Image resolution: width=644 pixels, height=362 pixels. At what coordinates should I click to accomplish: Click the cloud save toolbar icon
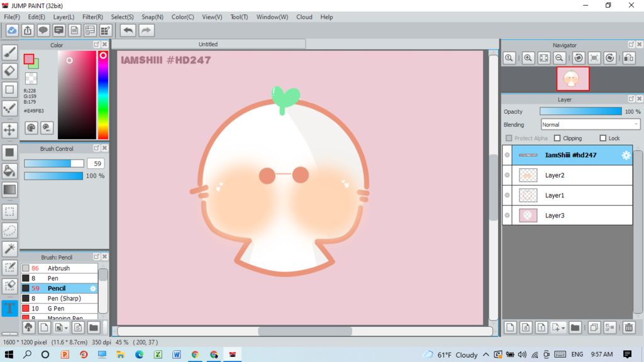pos(12,30)
